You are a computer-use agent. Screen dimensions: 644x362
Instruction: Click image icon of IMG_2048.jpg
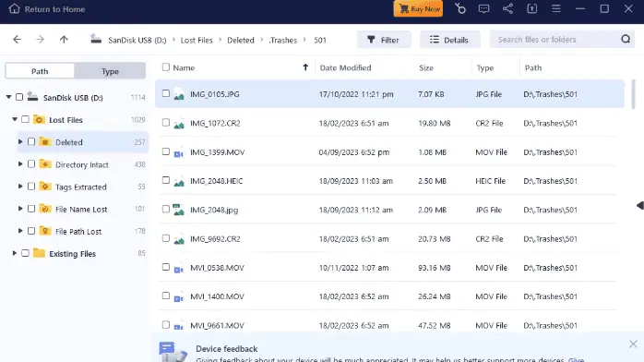point(179,210)
